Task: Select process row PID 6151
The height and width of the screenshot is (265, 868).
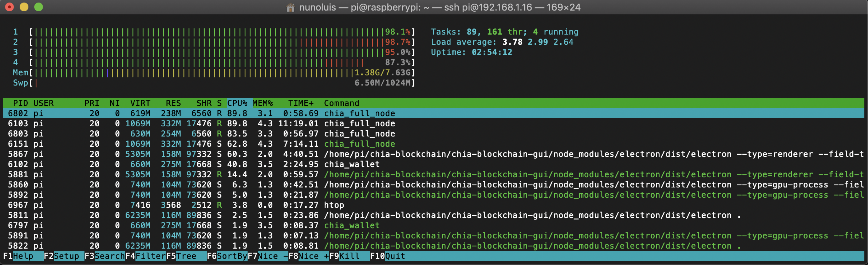Action: coord(434,144)
